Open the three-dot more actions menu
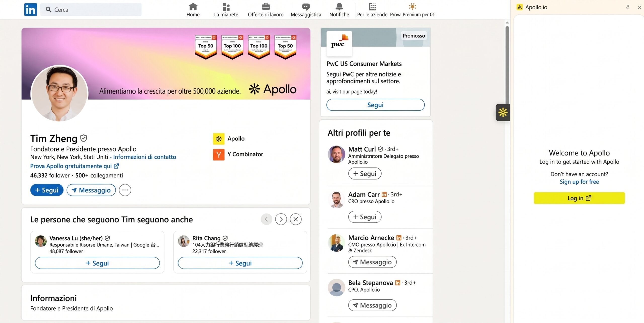This screenshot has width=644, height=323. 125,190
